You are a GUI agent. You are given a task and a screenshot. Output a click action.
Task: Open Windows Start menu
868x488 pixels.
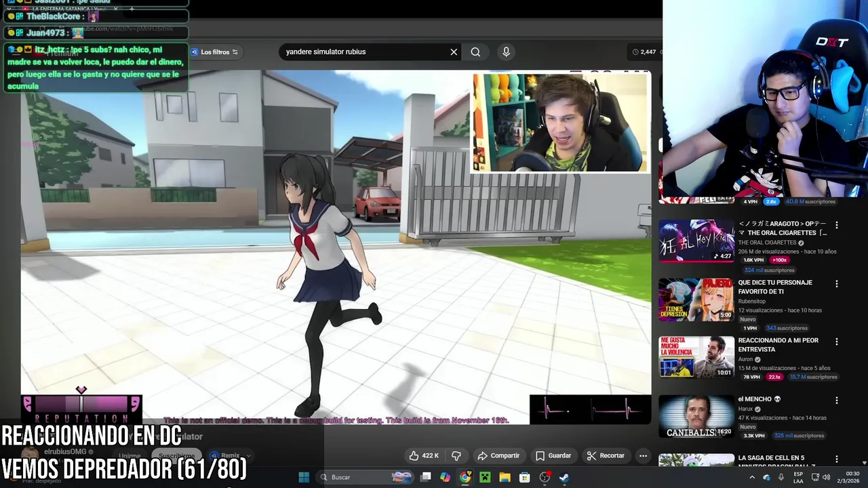click(x=304, y=477)
